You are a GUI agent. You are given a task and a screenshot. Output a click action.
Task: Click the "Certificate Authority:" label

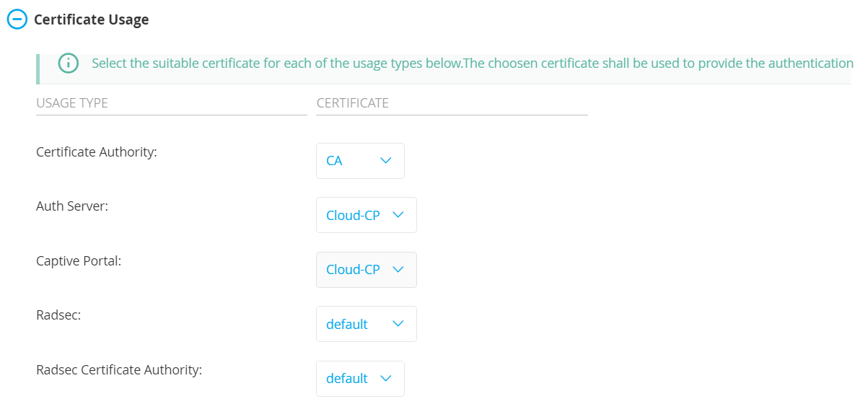pos(97,152)
